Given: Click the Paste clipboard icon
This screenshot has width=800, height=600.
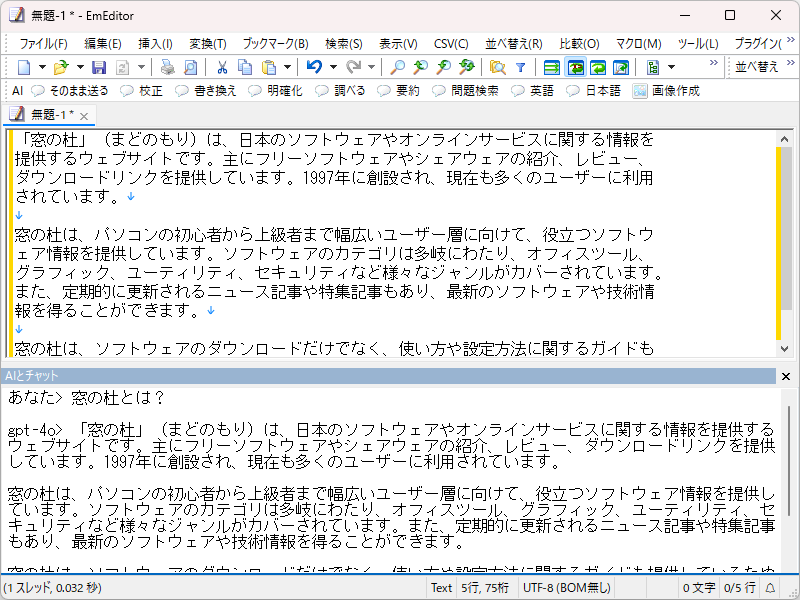Looking at the screenshot, I should tap(268, 67).
